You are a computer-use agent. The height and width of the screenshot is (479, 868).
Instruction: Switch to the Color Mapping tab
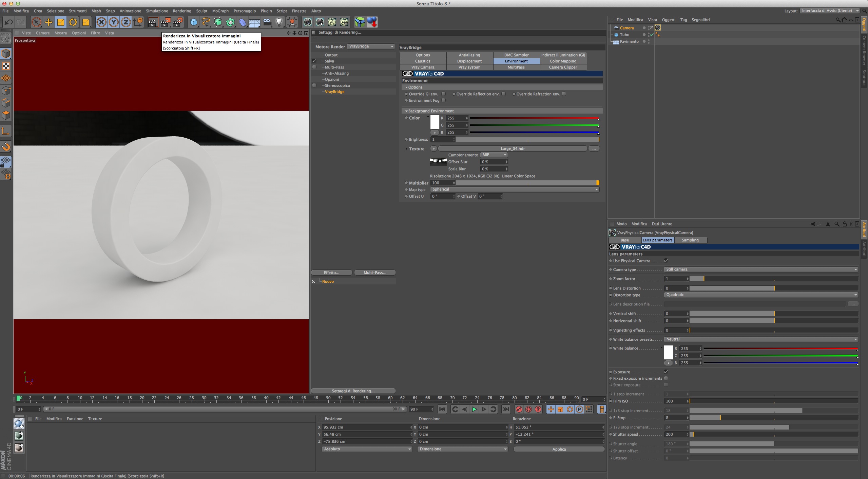click(x=563, y=61)
